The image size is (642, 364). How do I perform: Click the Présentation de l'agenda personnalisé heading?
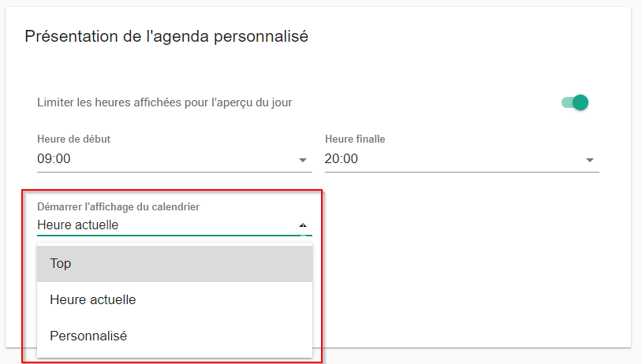coord(166,36)
